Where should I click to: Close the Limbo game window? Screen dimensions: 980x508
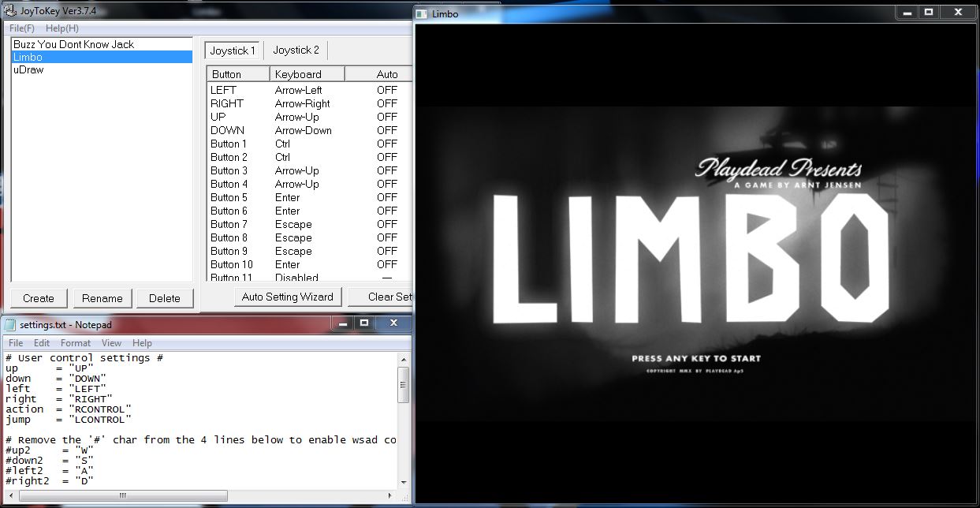[x=959, y=12]
